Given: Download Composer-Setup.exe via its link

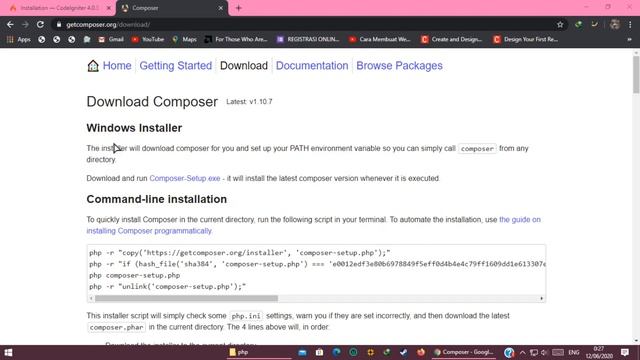Looking at the screenshot, I should coord(185,178).
